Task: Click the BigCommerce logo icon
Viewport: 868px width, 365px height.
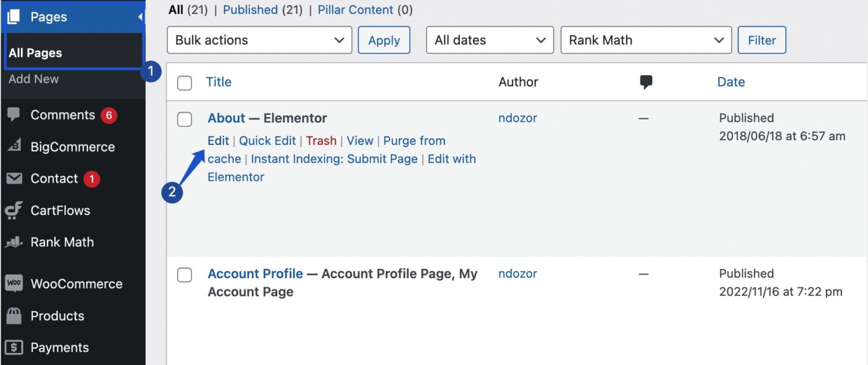Action: 14,147
